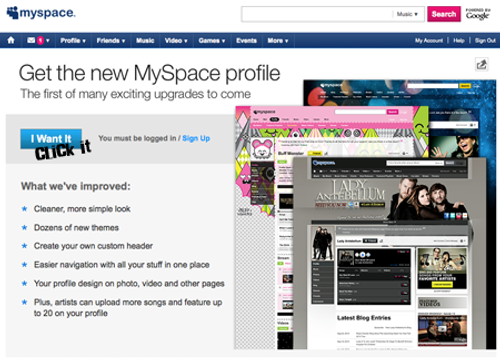The width and height of the screenshot is (500, 361).
Task: Click the Lady Antebellum profile preview
Action: click(389, 253)
